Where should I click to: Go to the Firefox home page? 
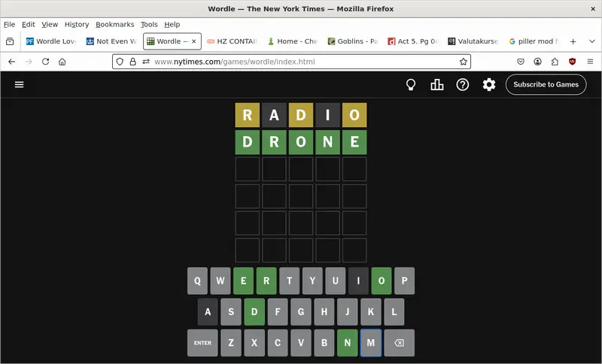click(x=62, y=62)
